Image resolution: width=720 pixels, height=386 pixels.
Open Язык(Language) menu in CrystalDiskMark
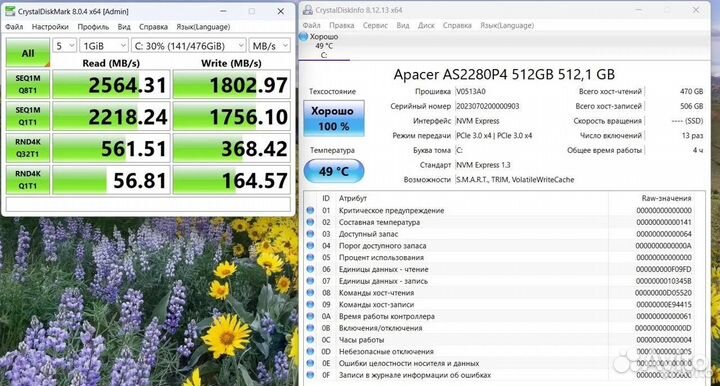click(x=203, y=27)
